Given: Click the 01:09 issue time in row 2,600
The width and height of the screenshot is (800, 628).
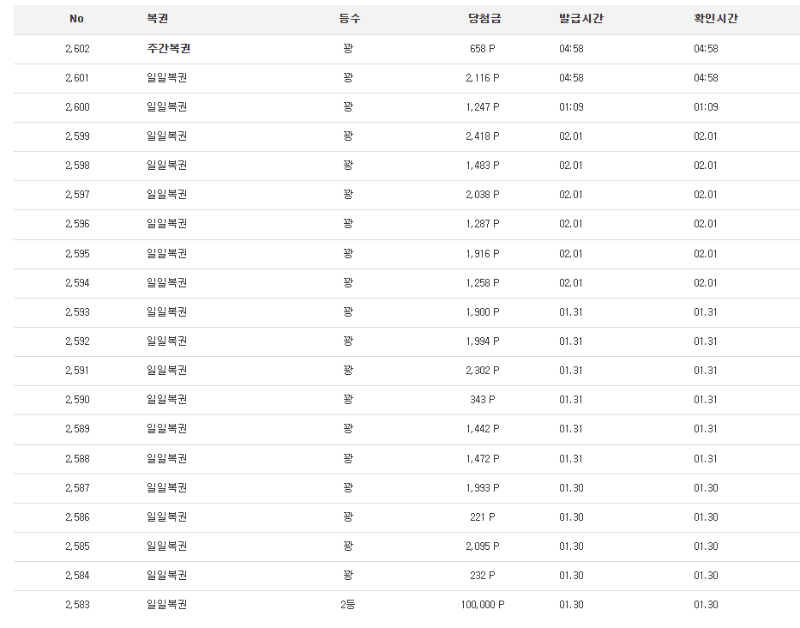Looking at the screenshot, I should pyautogui.click(x=571, y=107).
